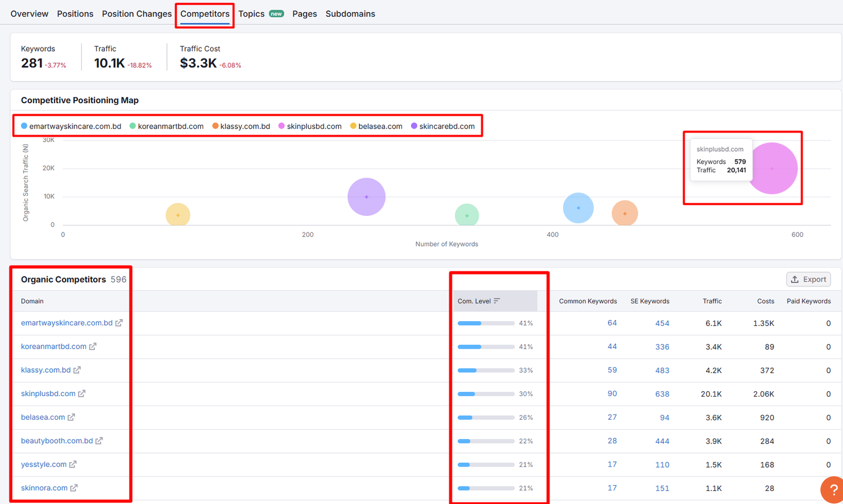843x504 pixels.
Task: Click common keywords value 64
Action: click(x=612, y=323)
